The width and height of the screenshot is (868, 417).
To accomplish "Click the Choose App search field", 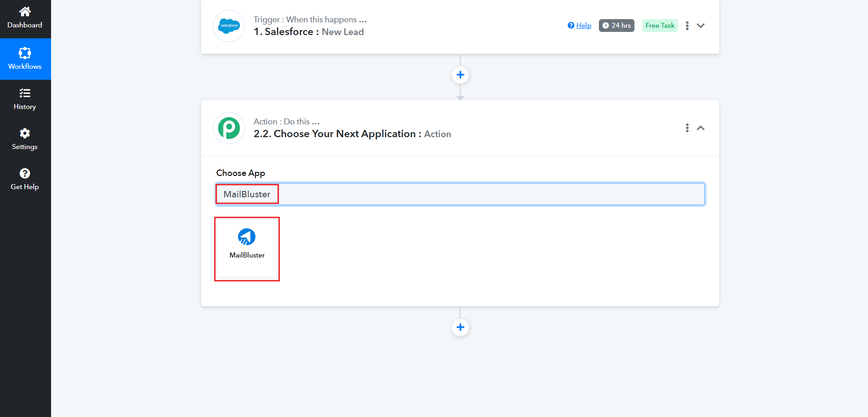I will [460, 194].
